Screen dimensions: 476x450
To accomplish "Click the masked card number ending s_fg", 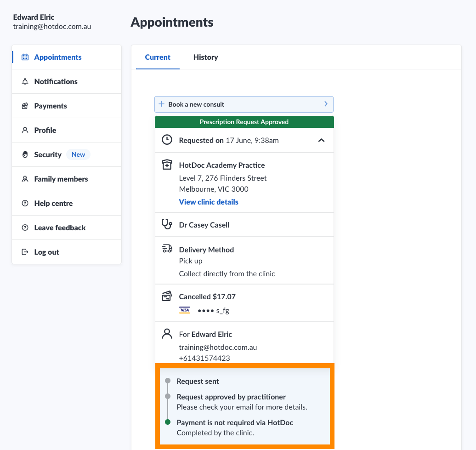I will 213,311.
